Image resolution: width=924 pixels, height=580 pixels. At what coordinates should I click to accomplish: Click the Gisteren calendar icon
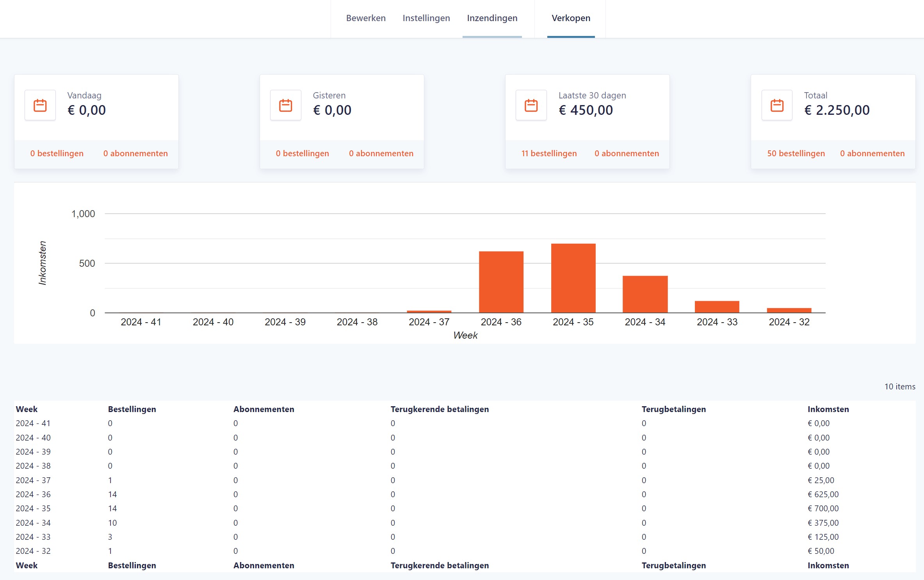click(286, 105)
